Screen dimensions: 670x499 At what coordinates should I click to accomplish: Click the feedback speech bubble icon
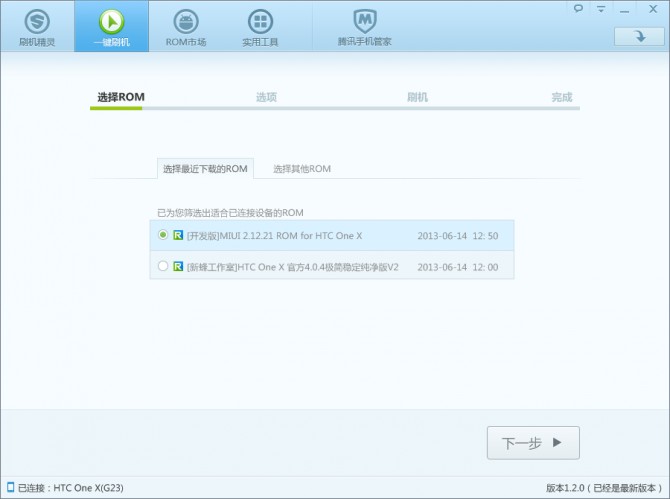pos(578,9)
